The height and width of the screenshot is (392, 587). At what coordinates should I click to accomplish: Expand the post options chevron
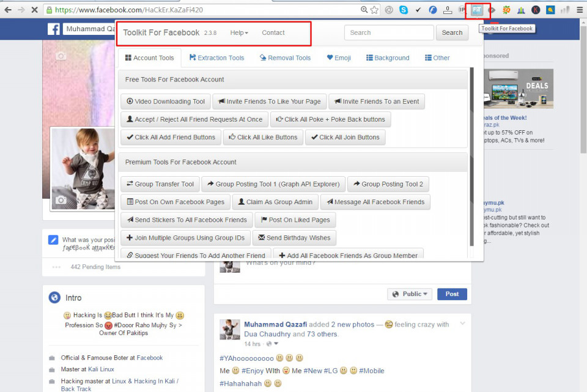pyautogui.click(x=463, y=324)
